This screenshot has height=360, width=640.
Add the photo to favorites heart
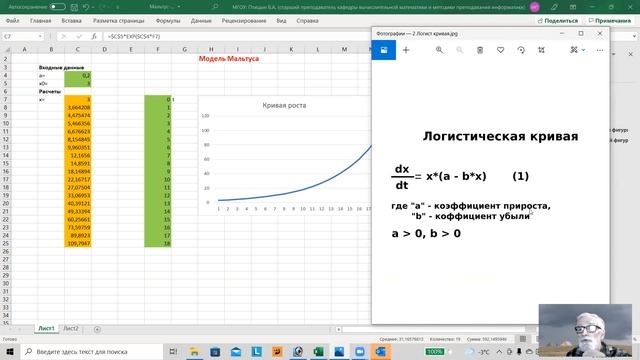pyautogui.click(x=500, y=50)
